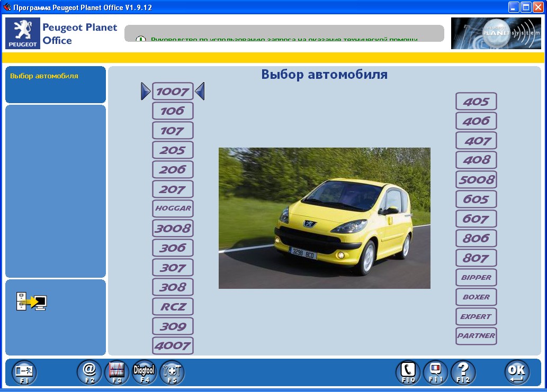Image resolution: width=547 pixels, height=392 pixels.
Task: Pick the 408 vehicle
Action: [476, 160]
